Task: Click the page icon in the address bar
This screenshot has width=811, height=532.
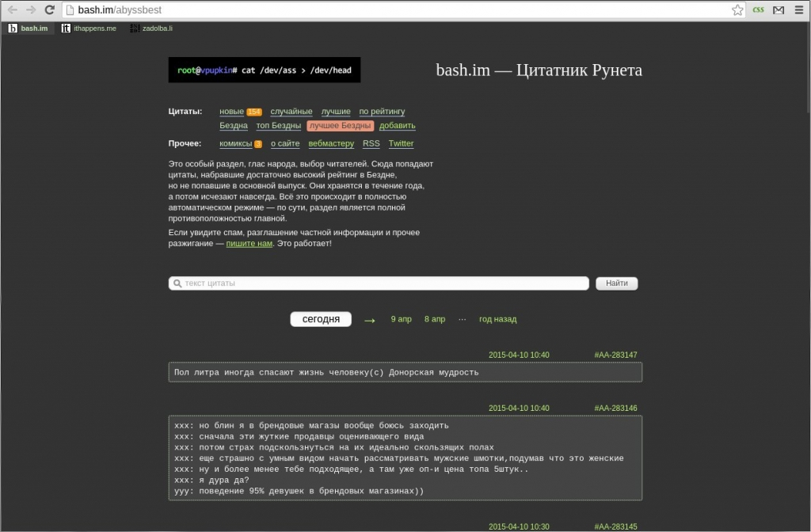Action: [70, 9]
